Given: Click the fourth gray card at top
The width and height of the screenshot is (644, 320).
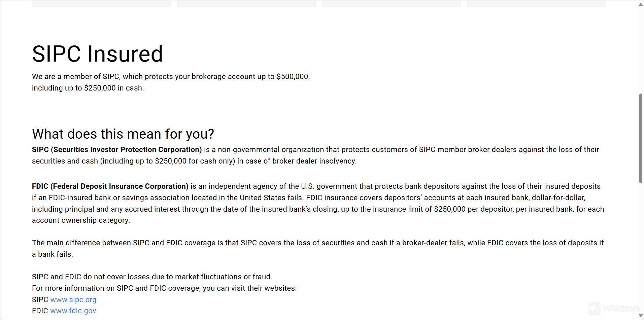Looking at the screenshot, I should [x=536, y=3].
